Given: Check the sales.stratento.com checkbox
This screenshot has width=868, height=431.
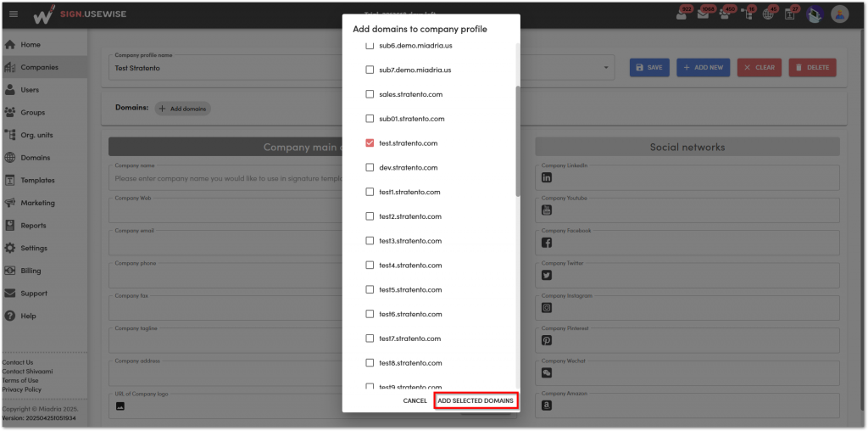Looking at the screenshot, I should [x=370, y=94].
